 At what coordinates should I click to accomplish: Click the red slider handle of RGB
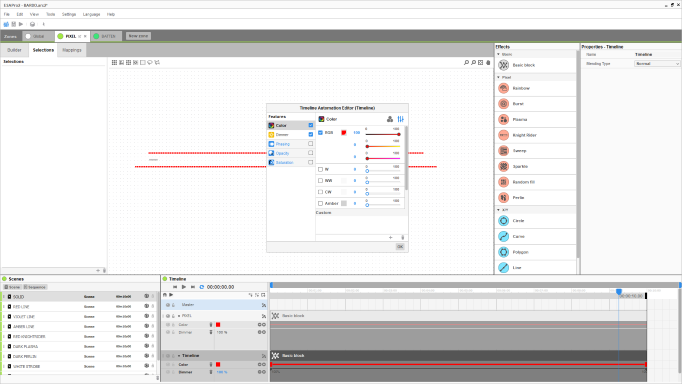399,134
